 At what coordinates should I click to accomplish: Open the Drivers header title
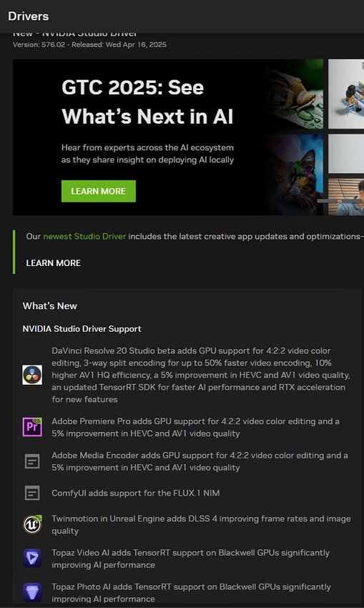(29, 16)
